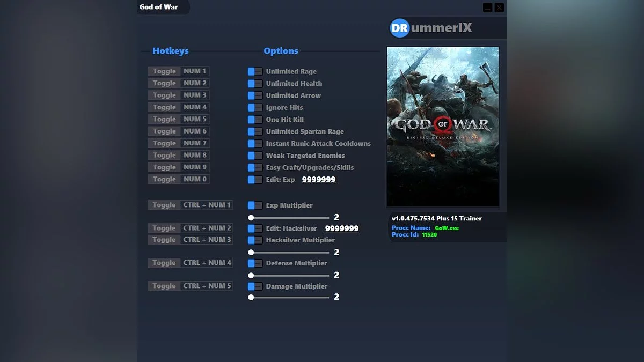Enable Instant Runic Attack Cooldowns switch
Viewport: 644px width, 362px height.
(255, 144)
